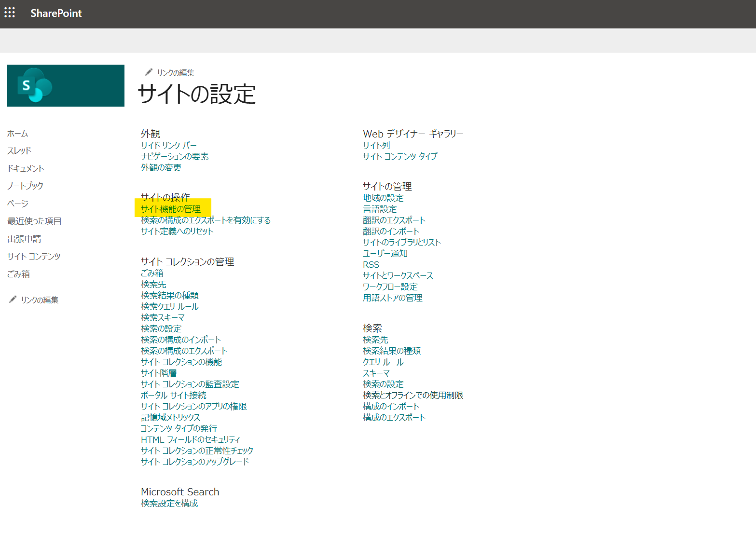756x533 pixels.
Task: Open ドキュメント in the left navigation
Action: tap(26, 168)
